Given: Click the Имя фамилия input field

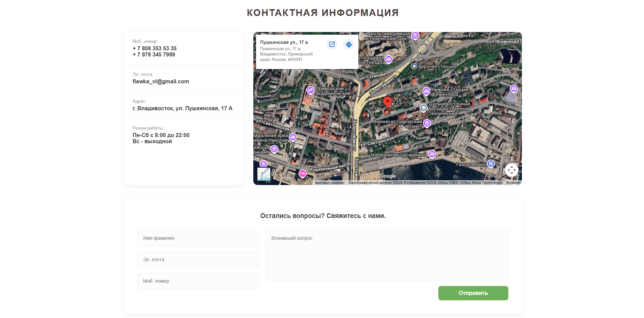Looking at the screenshot, I should (x=198, y=238).
